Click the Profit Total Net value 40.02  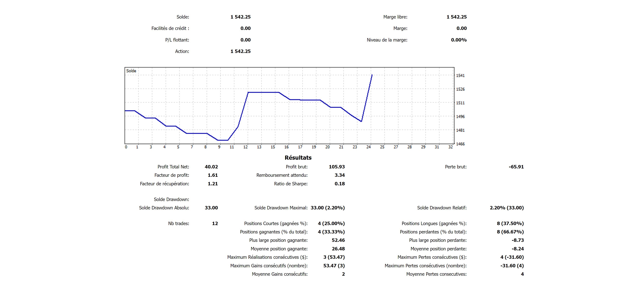coord(211,167)
